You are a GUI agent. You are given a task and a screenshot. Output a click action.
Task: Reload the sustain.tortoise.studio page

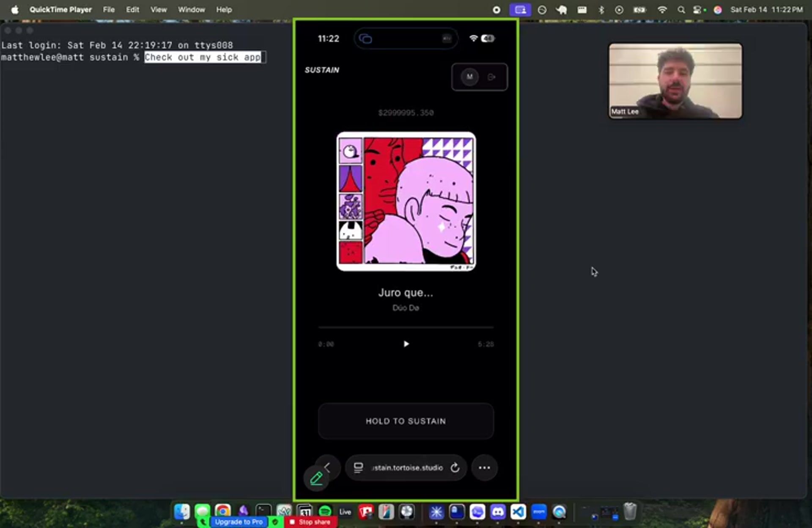tap(455, 467)
